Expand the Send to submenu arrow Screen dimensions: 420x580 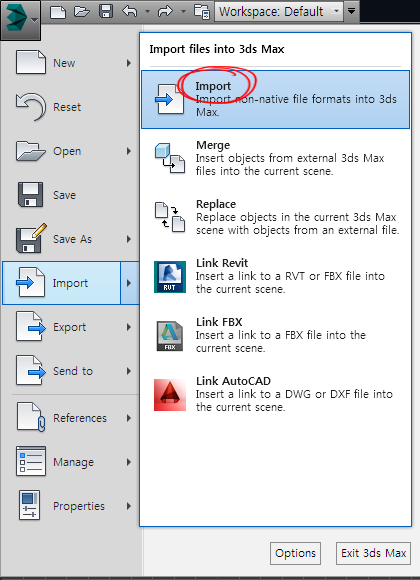coord(129,371)
